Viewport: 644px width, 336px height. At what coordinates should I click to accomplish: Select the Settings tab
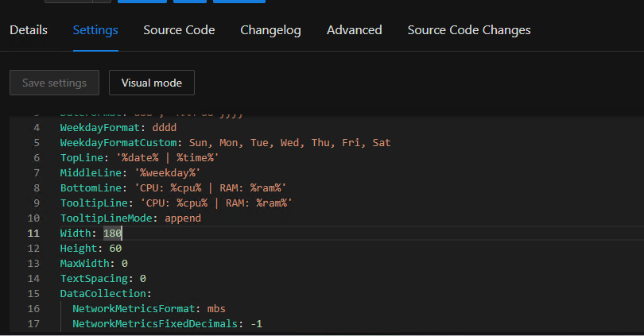95,30
